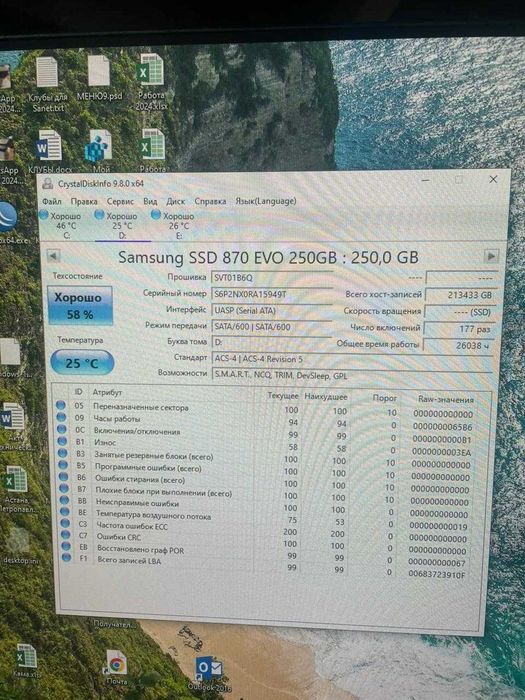Open the Файл menu
The width and height of the screenshot is (525, 700).
pos(52,201)
